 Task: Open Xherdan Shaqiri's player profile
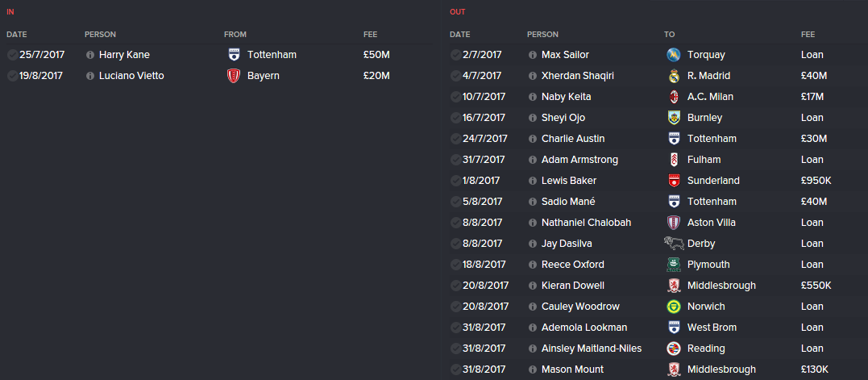coord(577,76)
